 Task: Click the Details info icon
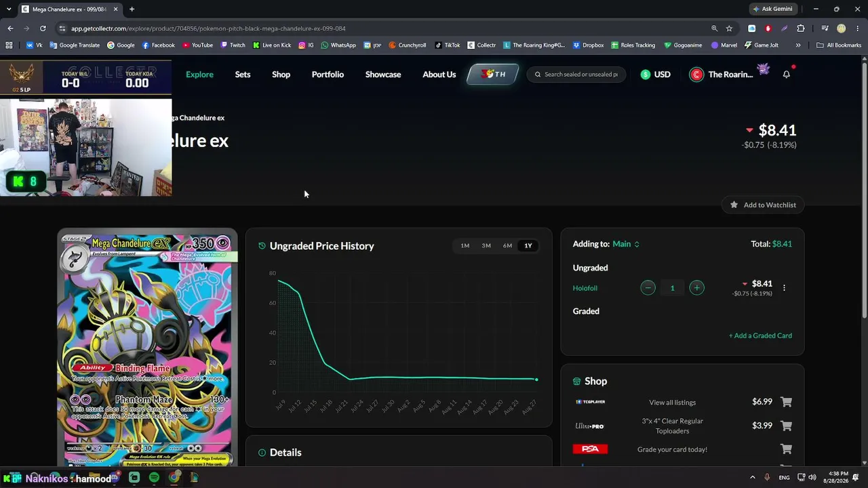point(262,453)
